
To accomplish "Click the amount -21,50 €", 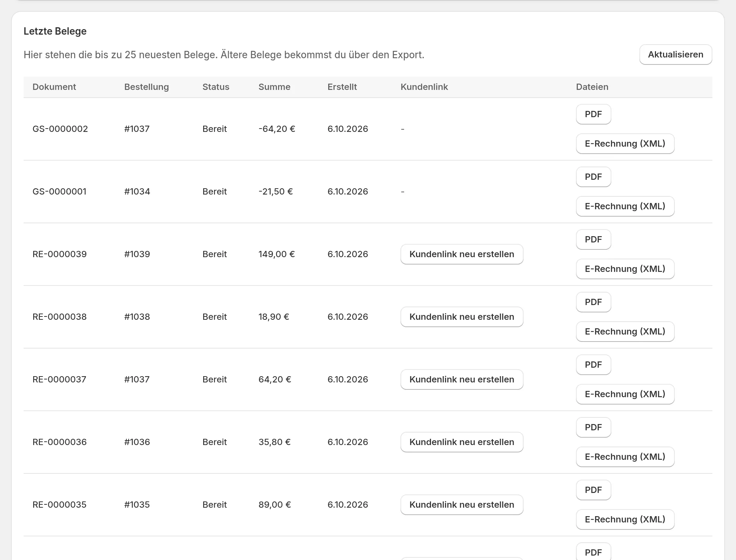I will pos(276,192).
